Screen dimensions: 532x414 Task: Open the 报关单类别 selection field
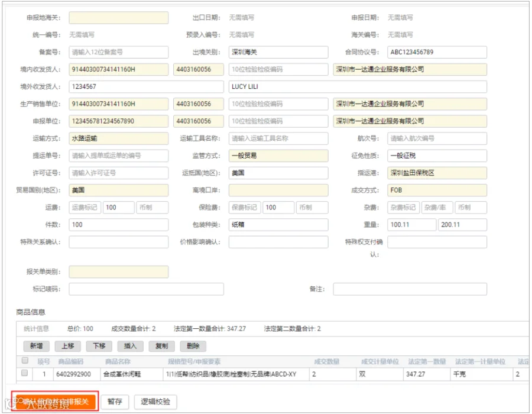118,272
